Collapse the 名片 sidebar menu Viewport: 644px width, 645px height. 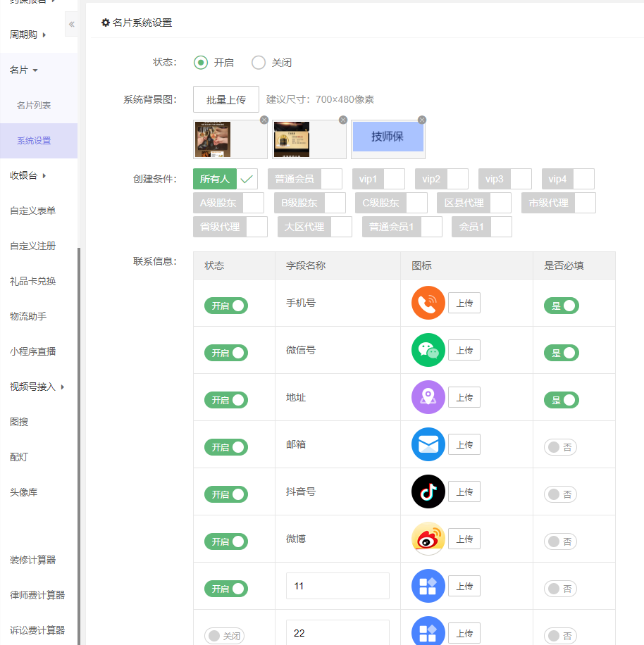[23, 70]
